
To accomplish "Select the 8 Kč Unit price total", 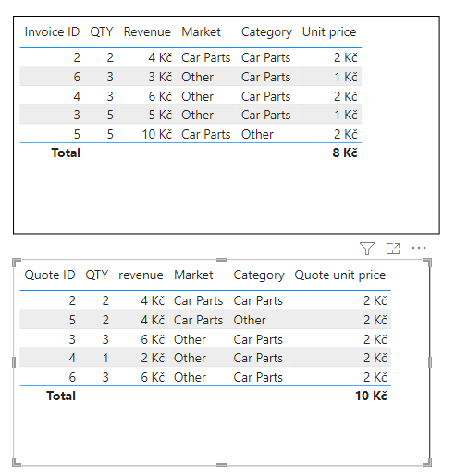I will tap(345, 153).
